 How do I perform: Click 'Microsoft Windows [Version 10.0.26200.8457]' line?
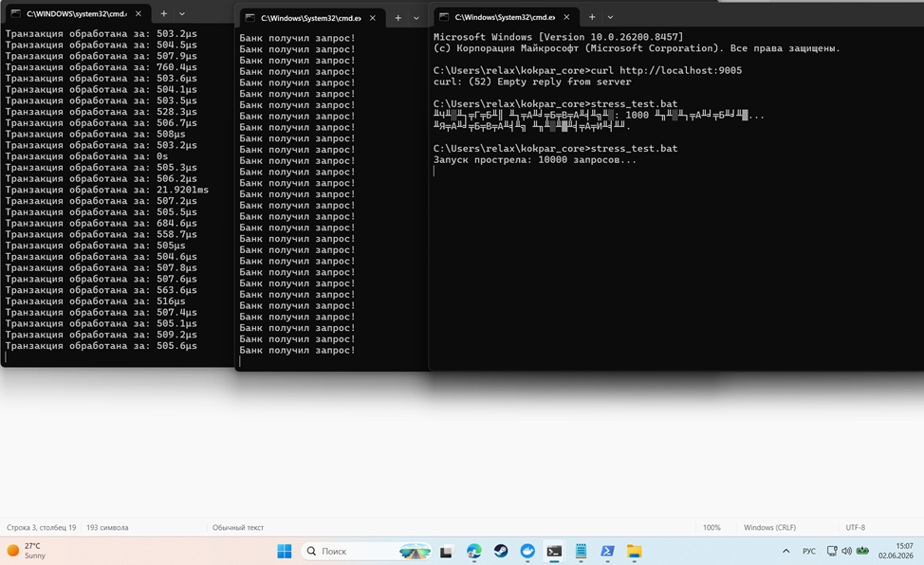558,37
